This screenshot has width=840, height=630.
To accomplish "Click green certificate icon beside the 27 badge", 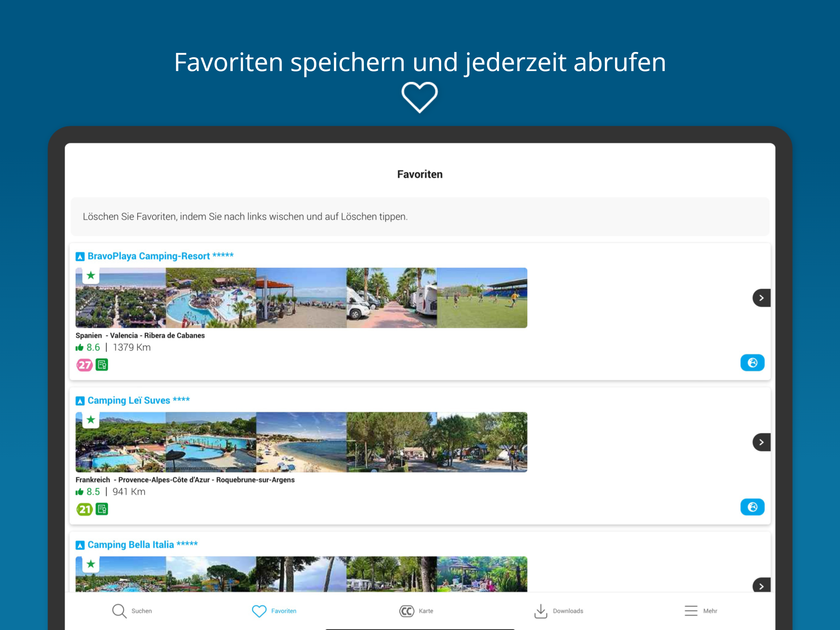I will [102, 365].
